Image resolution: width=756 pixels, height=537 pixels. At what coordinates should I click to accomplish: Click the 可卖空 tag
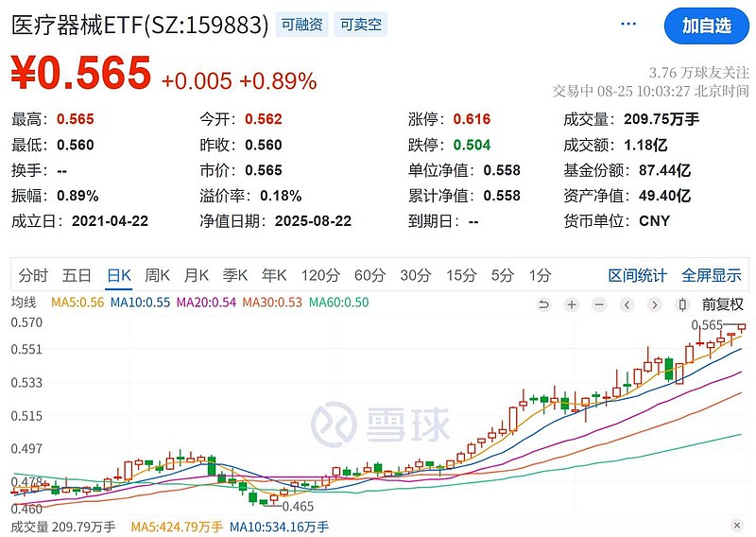[361, 25]
